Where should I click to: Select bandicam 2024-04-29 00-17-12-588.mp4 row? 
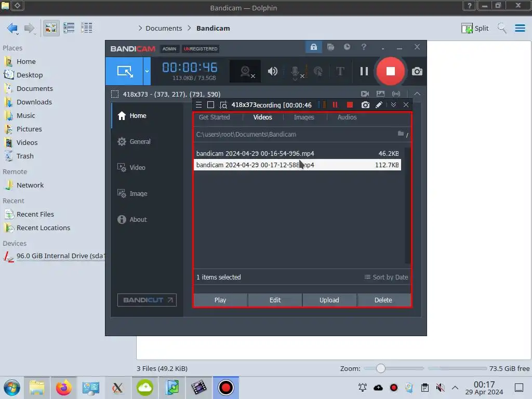tap(297, 165)
